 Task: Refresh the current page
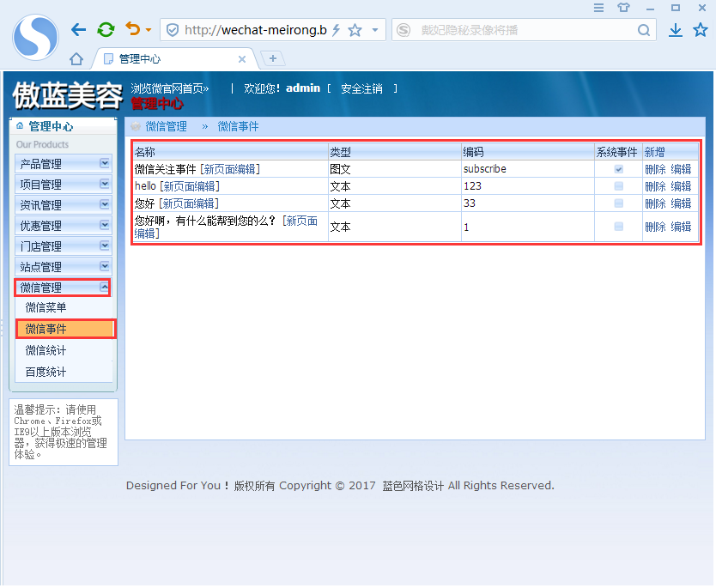pos(105,28)
